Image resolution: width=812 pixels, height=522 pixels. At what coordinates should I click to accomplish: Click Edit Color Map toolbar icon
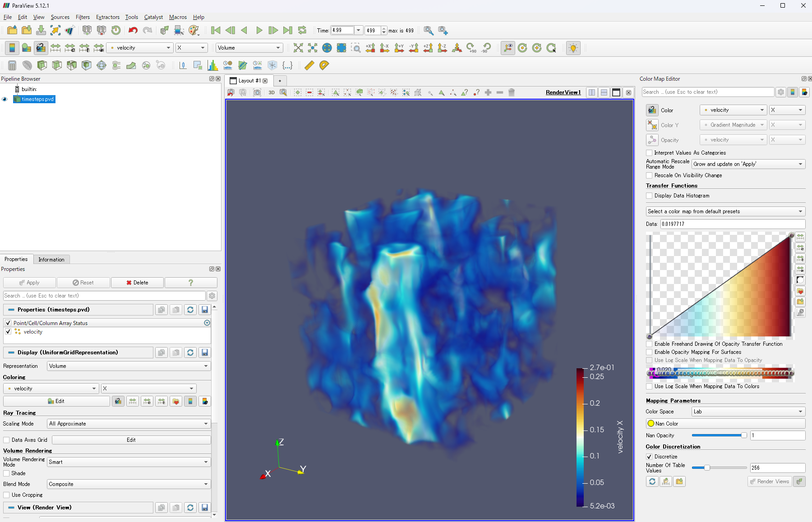pyautogui.click(x=27, y=48)
